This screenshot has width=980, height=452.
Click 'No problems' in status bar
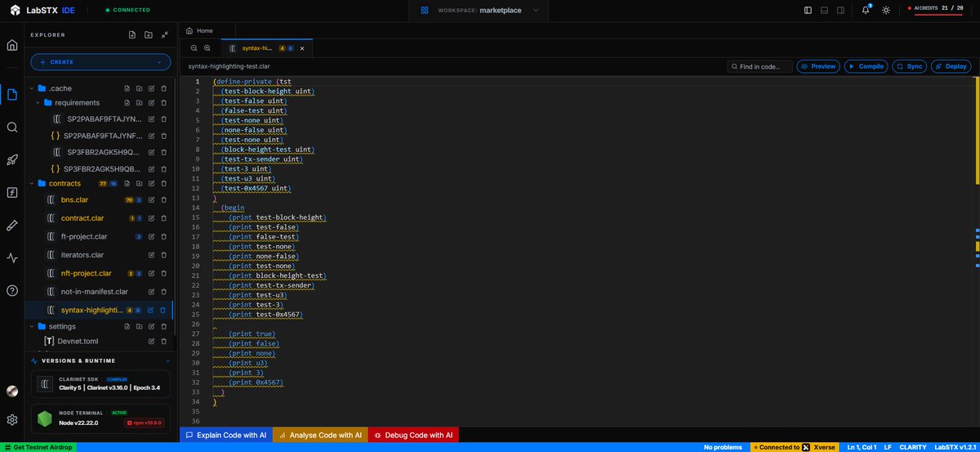pyautogui.click(x=723, y=447)
